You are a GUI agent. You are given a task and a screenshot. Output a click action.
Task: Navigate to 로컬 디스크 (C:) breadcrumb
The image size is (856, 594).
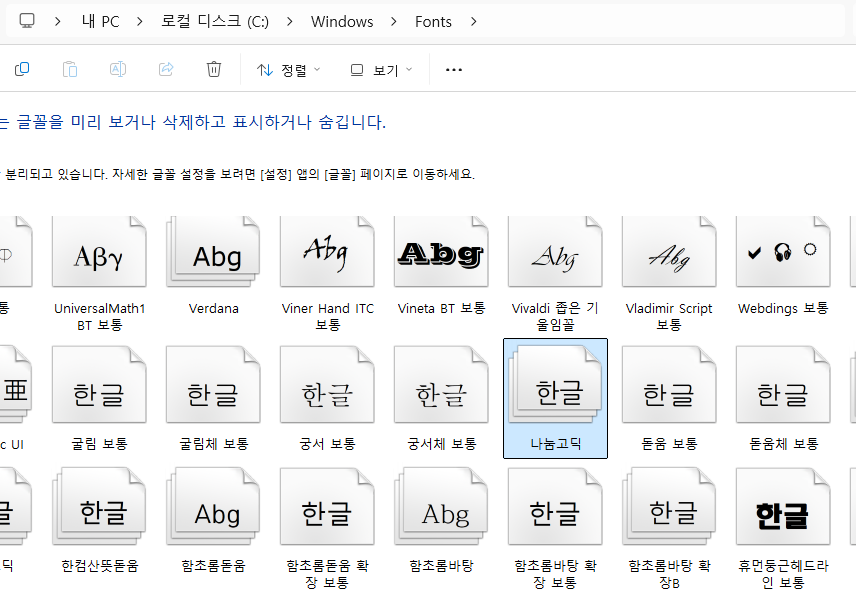point(215,21)
